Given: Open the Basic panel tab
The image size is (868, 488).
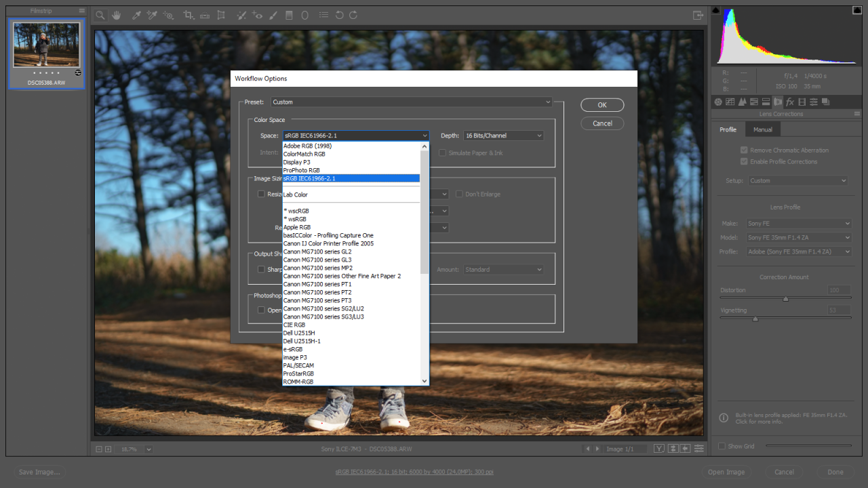Looking at the screenshot, I should (718, 102).
